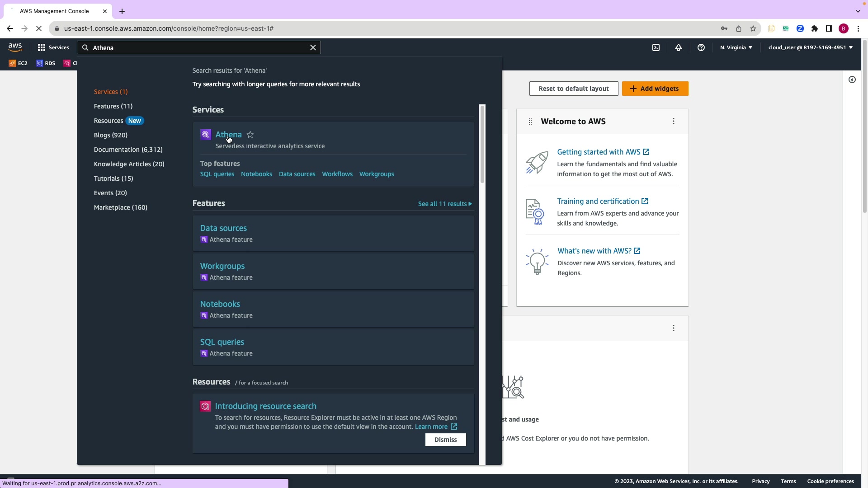
Task: Open the Welcome to AWS widget options
Action: (673, 121)
